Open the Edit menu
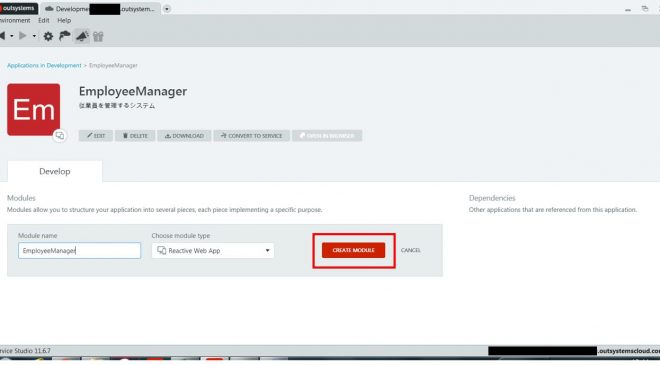 coord(44,20)
